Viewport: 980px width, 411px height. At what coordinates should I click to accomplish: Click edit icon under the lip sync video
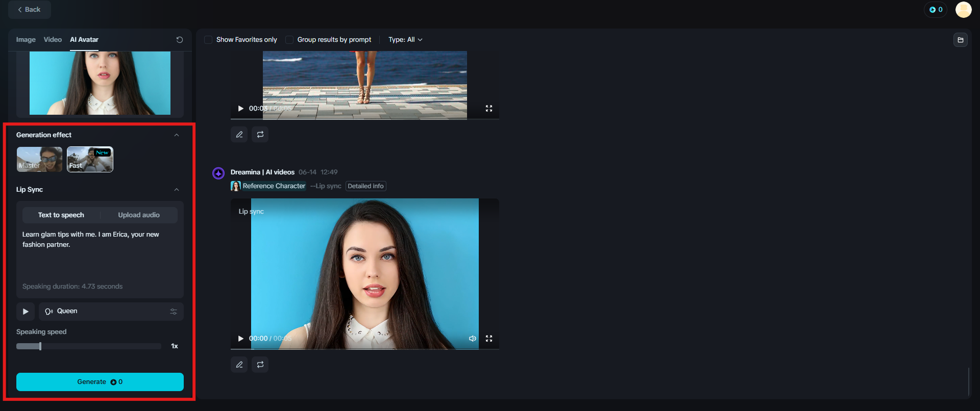click(x=239, y=365)
